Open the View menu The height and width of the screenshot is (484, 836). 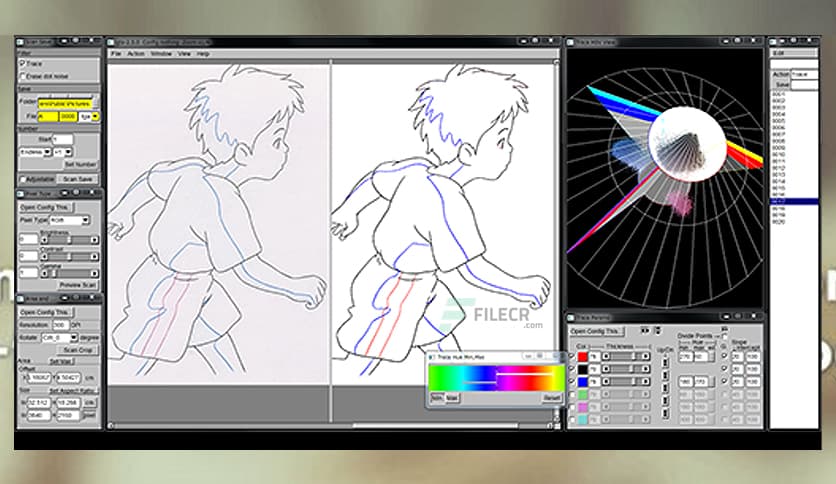[184, 54]
